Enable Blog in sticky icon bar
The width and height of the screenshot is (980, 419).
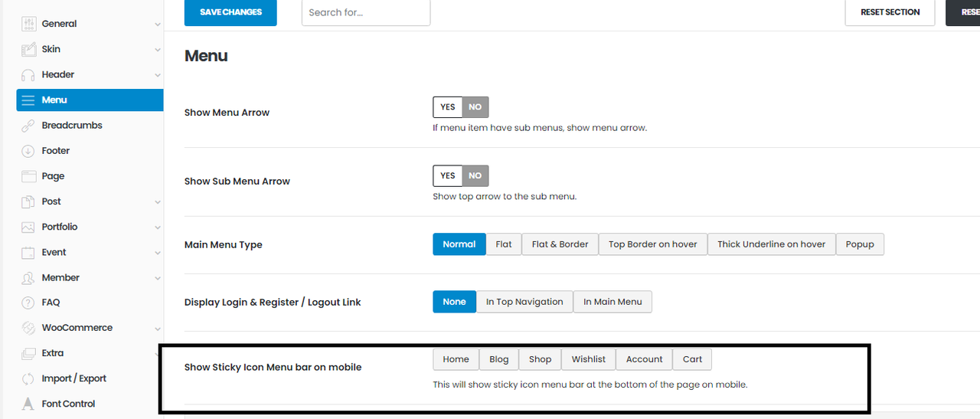tap(499, 359)
